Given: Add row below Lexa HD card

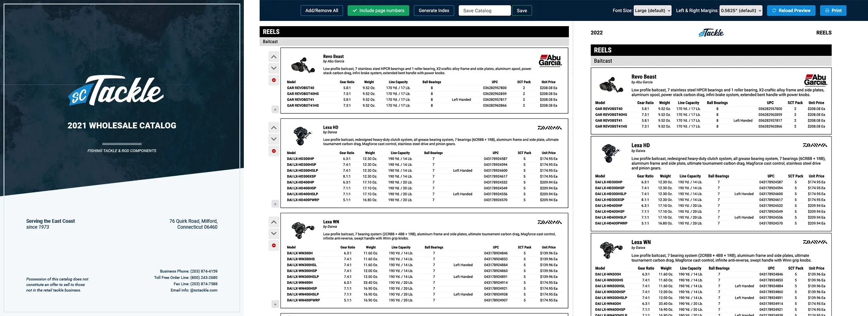Looking at the screenshot, I should click(275, 204).
